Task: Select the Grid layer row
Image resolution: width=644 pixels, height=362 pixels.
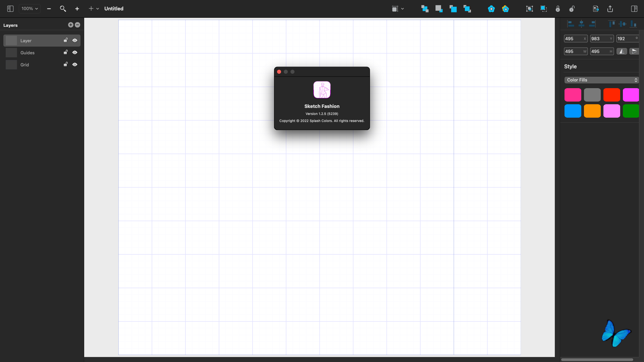Action: point(42,65)
